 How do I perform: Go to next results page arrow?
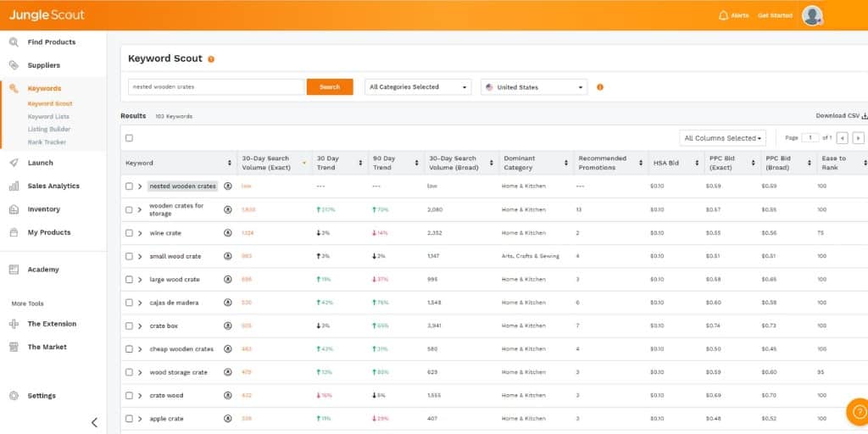coord(858,138)
